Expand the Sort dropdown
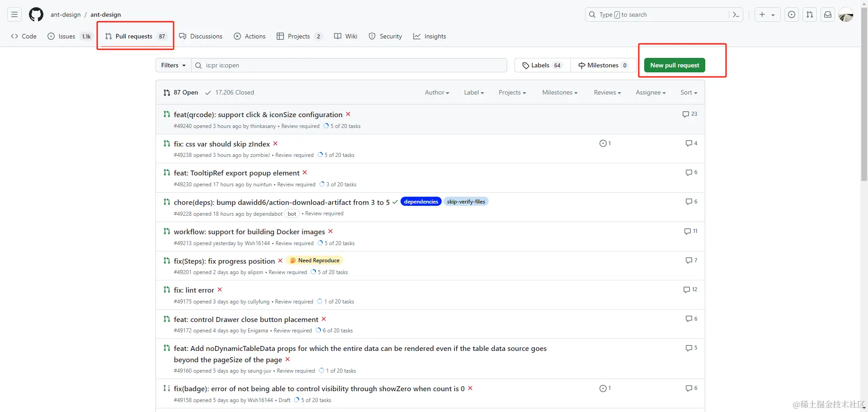868x412 pixels. pyautogui.click(x=689, y=92)
